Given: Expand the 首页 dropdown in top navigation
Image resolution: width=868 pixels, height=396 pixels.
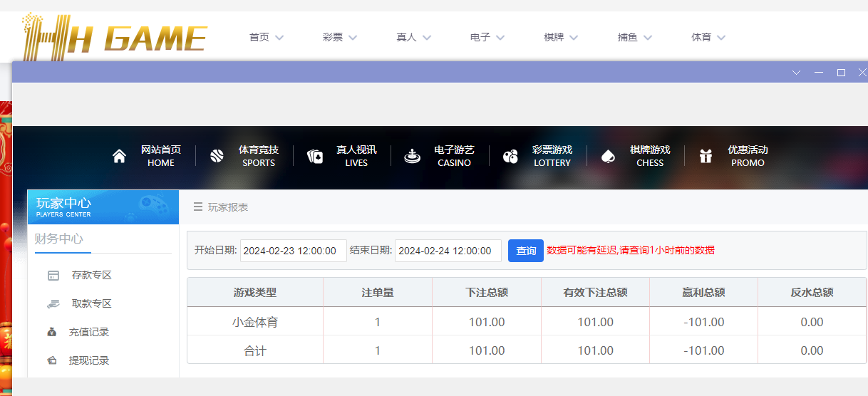Looking at the screenshot, I should [267, 37].
